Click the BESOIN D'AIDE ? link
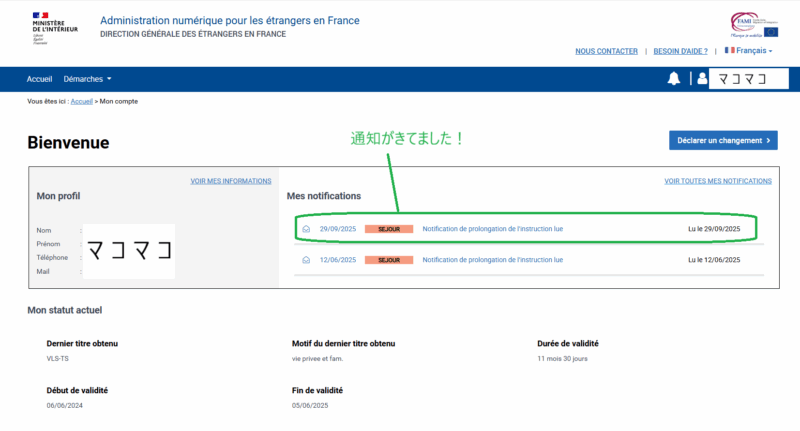The width and height of the screenshot is (800, 431). [x=680, y=50]
